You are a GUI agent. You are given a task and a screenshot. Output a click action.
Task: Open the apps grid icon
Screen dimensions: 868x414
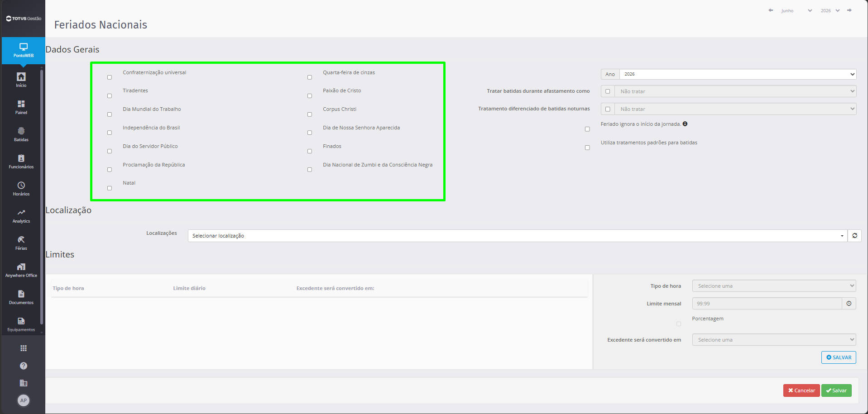coord(24,348)
